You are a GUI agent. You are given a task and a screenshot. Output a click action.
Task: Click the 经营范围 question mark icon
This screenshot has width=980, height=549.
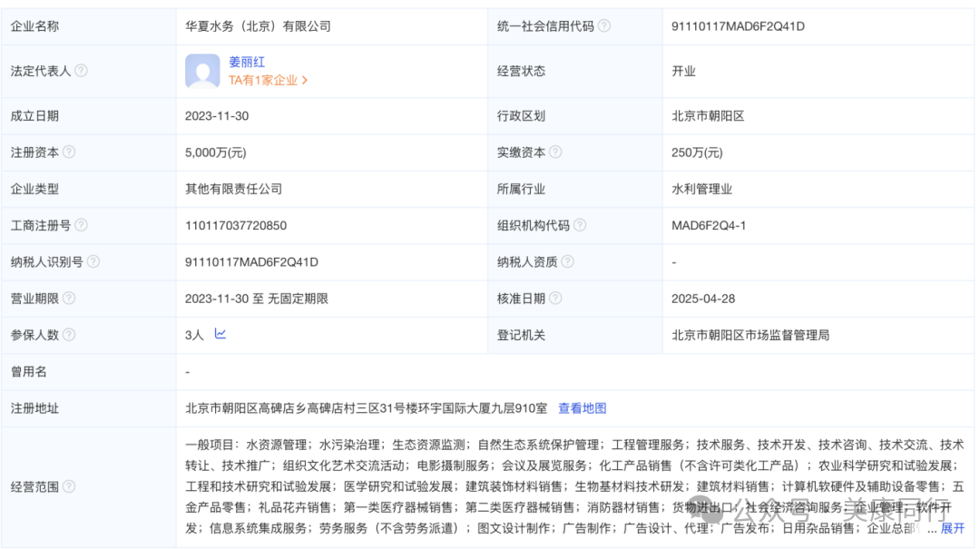coord(69,486)
